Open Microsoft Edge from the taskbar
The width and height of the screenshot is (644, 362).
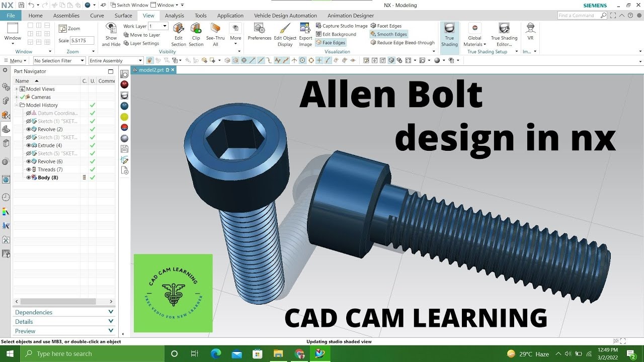pyautogui.click(x=216, y=353)
